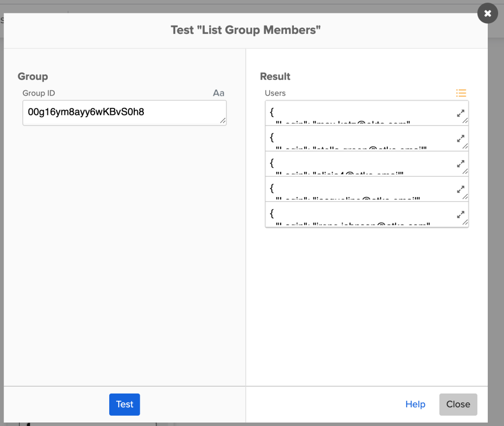Viewport: 504px width, 426px height.
Task: Expand the stella.green user result
Action: tap(461, 139)
